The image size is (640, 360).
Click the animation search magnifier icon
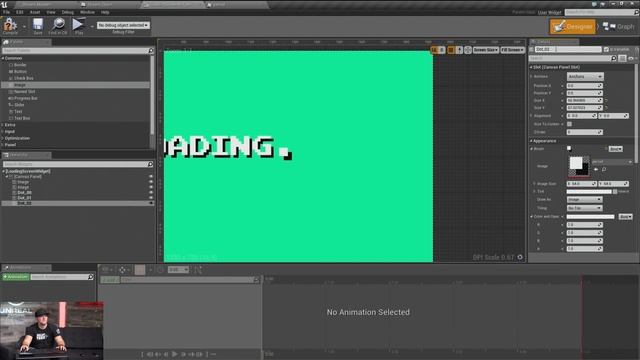pyautogui.click(x=91, y=277)
